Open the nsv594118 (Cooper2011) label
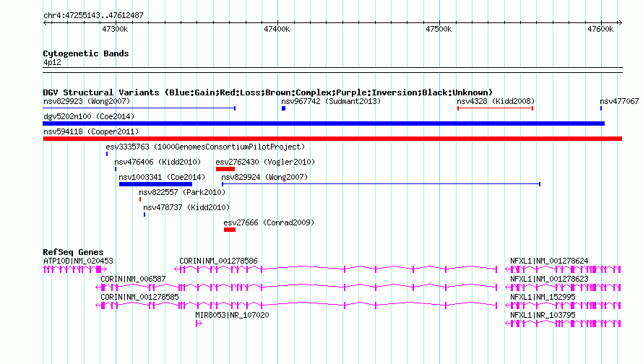This screenshot has width=643, height=364. click(x=91, y=131)
